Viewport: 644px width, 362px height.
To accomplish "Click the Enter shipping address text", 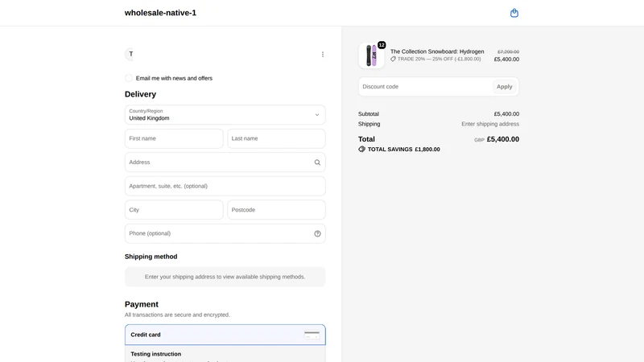I will click(x=490, y=124).
